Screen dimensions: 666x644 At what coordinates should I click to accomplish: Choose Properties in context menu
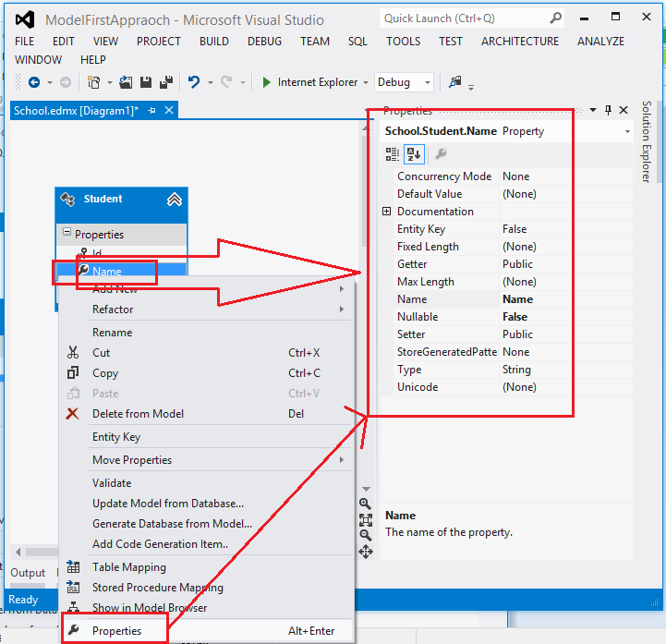click(x=206, y=631)
